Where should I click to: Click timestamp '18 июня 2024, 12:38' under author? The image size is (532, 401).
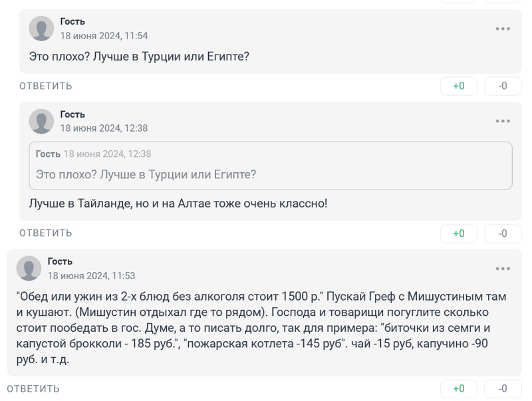point(104,128)
